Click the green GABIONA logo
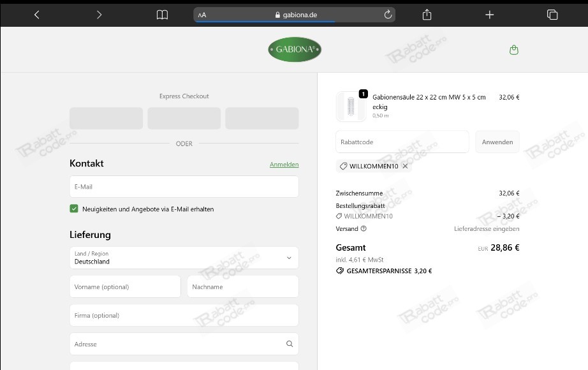This screenshot has height=370, width=588. [295, 49]
